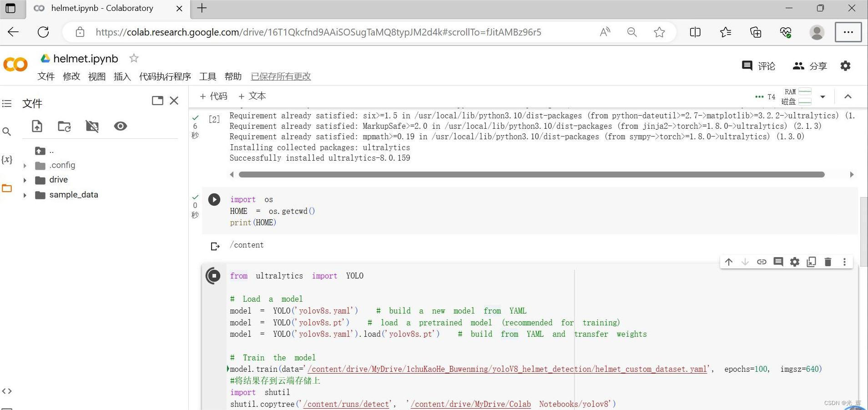Mirror cell in tab icon

pyautogui.click(x=811, y=262)
